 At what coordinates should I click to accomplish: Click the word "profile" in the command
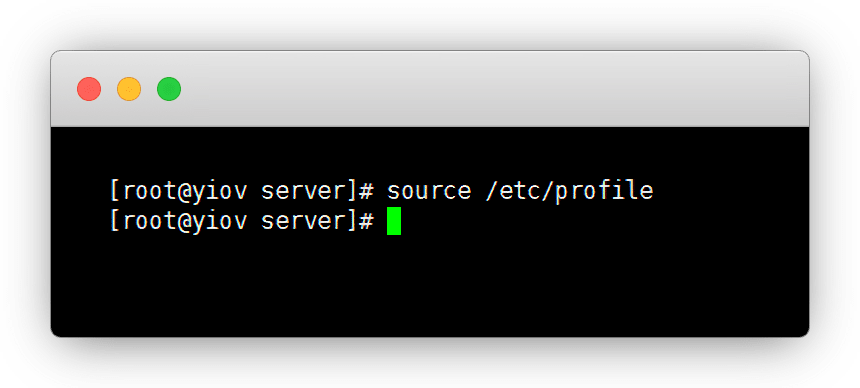click(x=603, y=191)
